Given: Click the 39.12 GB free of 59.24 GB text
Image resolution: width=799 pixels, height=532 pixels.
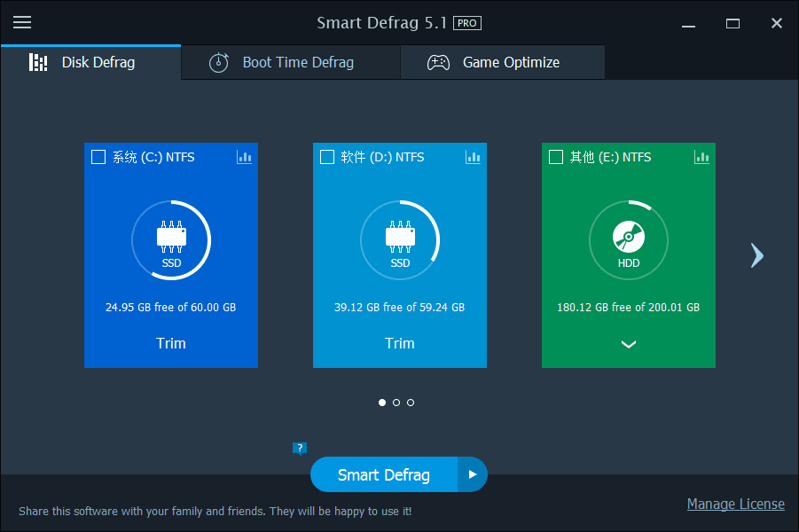Looking at the screenshot, I should [x=399, y=308].
